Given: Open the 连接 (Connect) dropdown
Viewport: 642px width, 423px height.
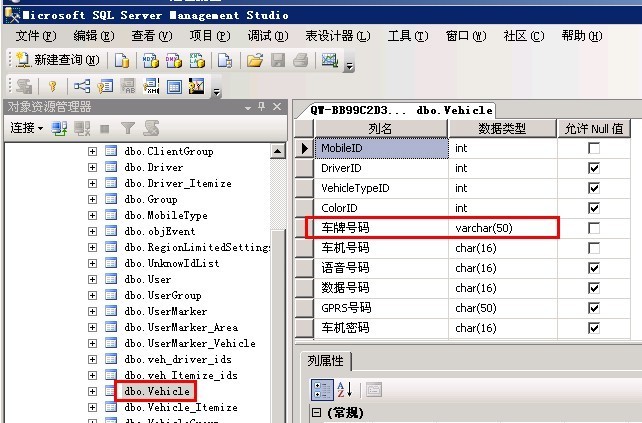Looking at the screenshot, I should [x=26, y=128].
